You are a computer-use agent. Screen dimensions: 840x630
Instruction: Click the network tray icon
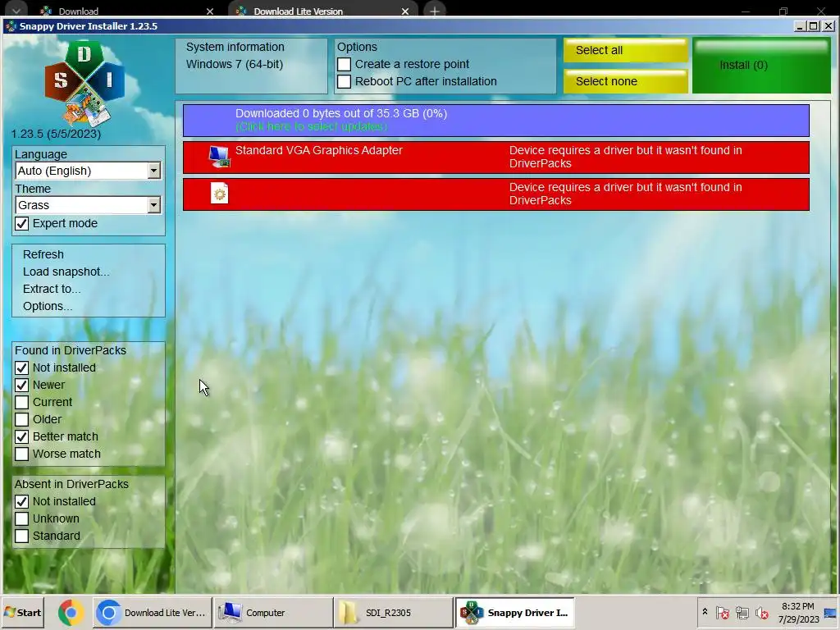742,612
